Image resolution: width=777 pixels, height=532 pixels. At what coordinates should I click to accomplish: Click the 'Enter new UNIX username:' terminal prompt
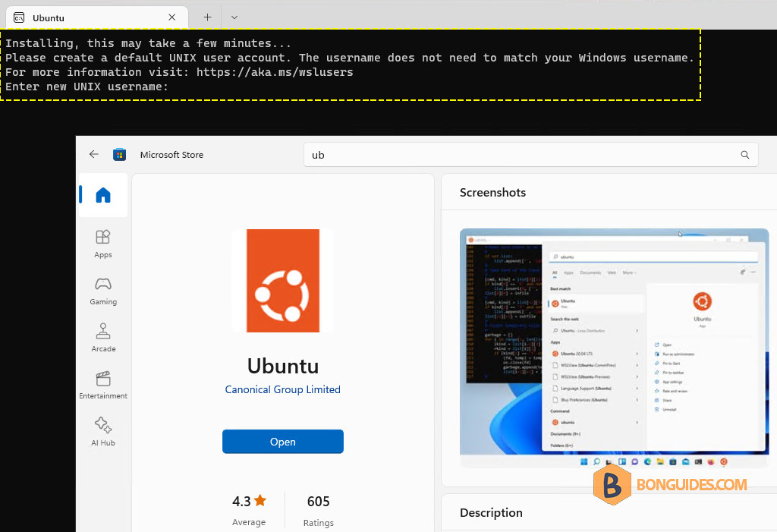point(87,87)
